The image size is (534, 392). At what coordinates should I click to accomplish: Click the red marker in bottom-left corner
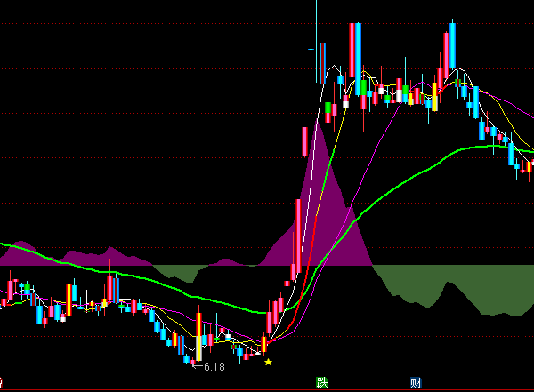point(2,384)
